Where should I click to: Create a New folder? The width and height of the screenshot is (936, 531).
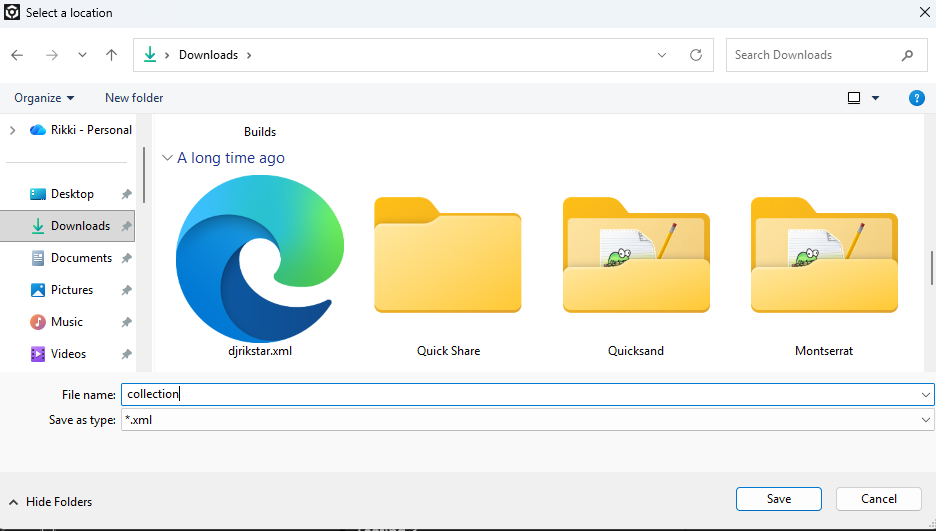click(x=134, y=98)
